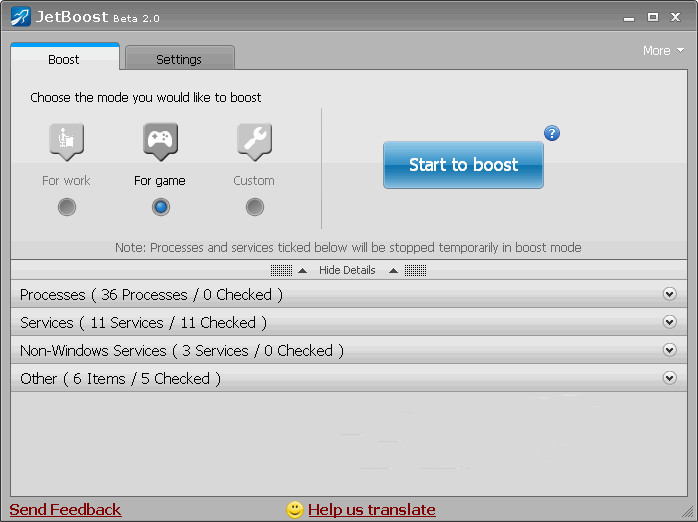698x522 pixels.
Task: Switch to the Boost tab
Action: [65, 57]
